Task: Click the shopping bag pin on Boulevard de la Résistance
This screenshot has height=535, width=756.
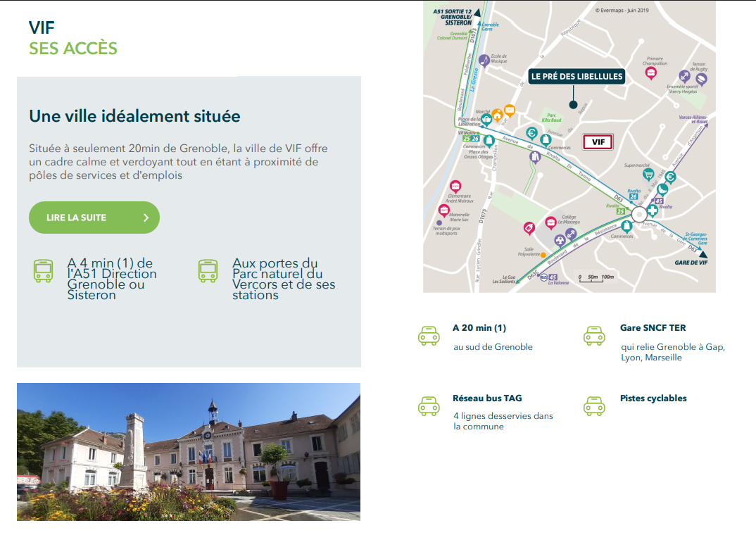Action: pos(626,225)
